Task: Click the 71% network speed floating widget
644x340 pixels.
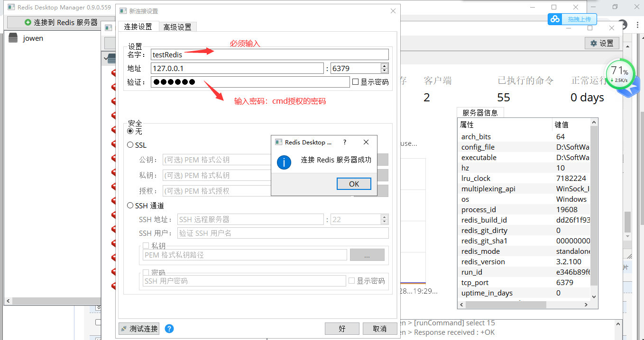Action: pyautogui.click(x=620, y=74)
